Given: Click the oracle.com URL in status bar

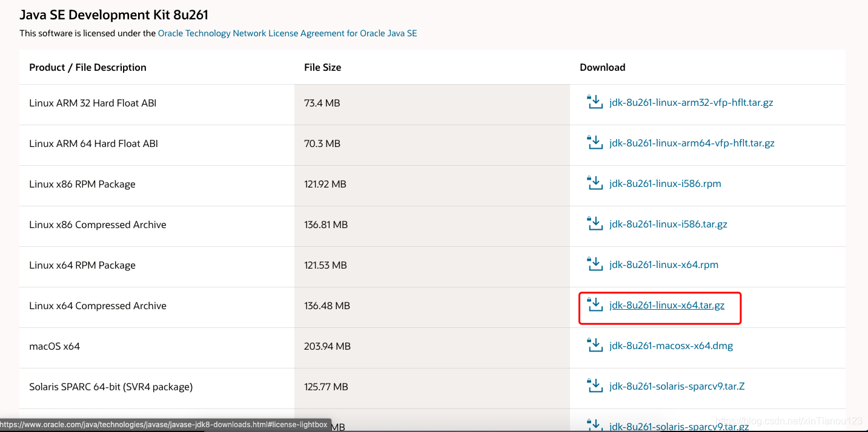Looking at the screenshot, I should [x=164, y=425].
